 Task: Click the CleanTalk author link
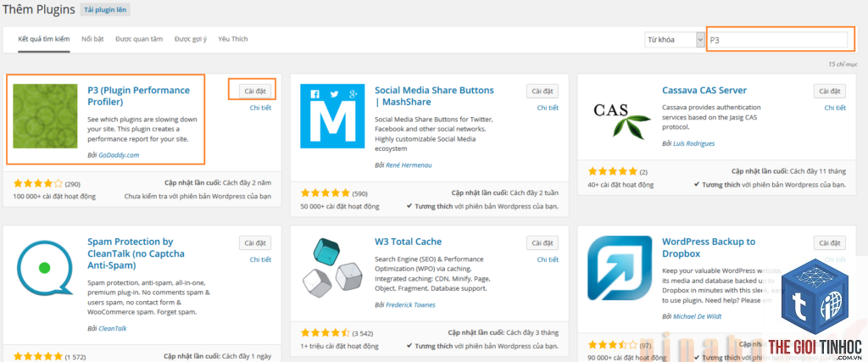[x=113, y=328]
